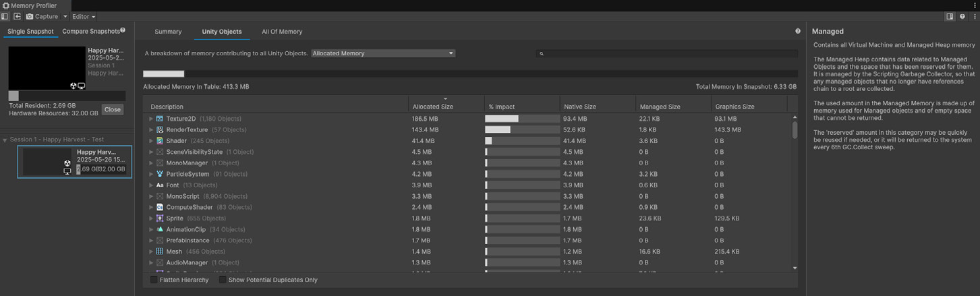Click the help icon next to Compare Snapshots
This screenshot has width=980, height=296.
coord(123,30)
